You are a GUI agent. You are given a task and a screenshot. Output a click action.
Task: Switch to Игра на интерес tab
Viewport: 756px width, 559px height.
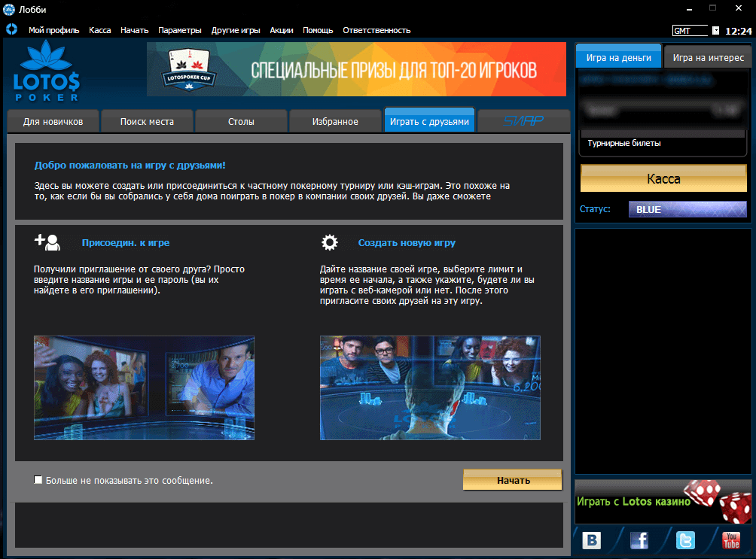click(708, 57)
